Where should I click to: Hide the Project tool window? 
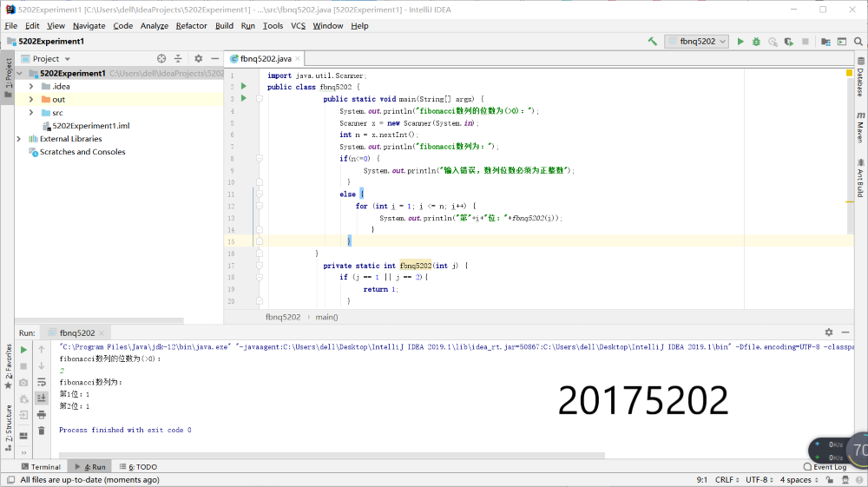click(x=214, y=59)
